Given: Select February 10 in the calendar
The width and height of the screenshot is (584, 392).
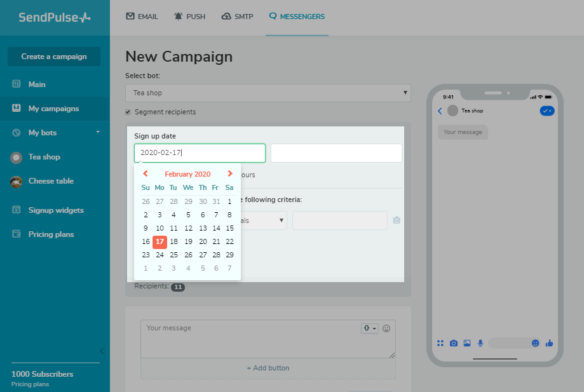Looking at the screenshot, I should [160, 228].
